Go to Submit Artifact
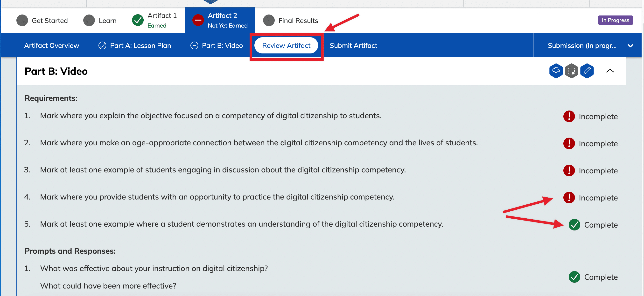 [353, 45]
